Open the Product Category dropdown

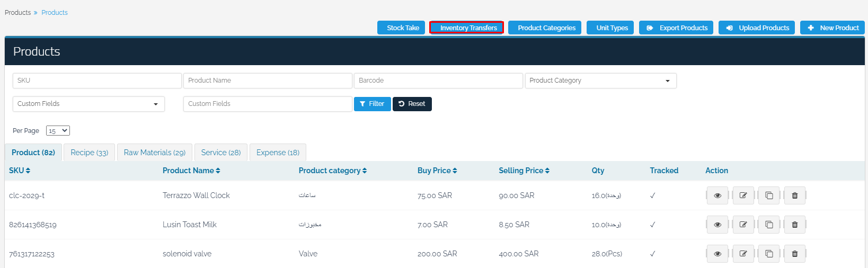600,81
